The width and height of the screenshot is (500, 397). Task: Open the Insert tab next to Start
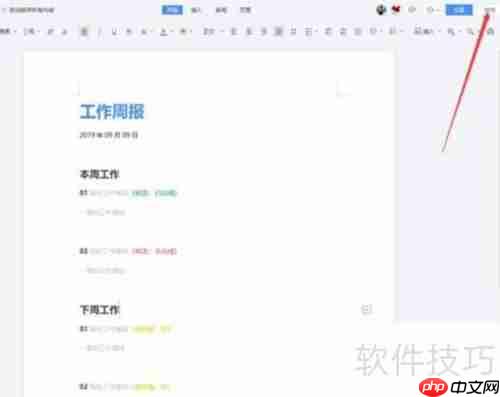coord(196,10)
